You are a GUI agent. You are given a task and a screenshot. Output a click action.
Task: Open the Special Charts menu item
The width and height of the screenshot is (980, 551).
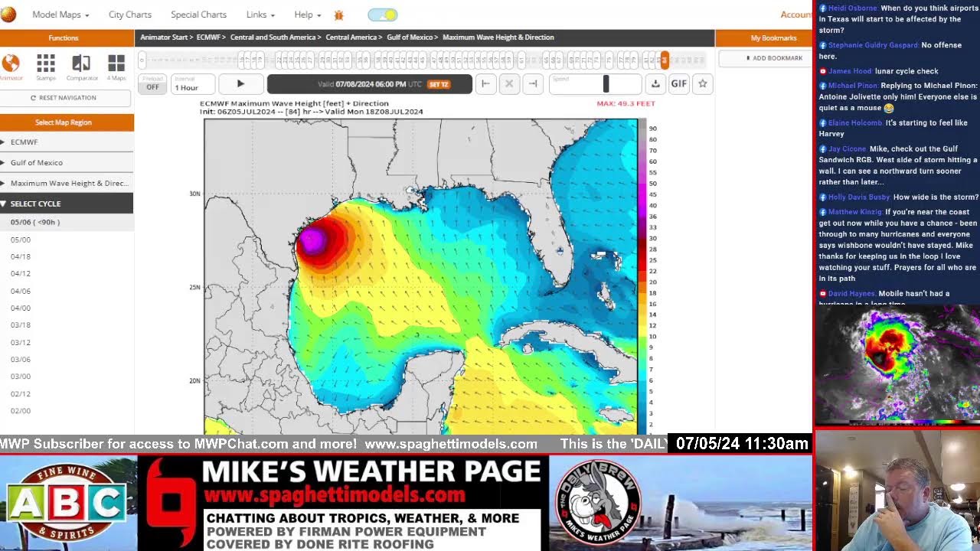[198, 15]
